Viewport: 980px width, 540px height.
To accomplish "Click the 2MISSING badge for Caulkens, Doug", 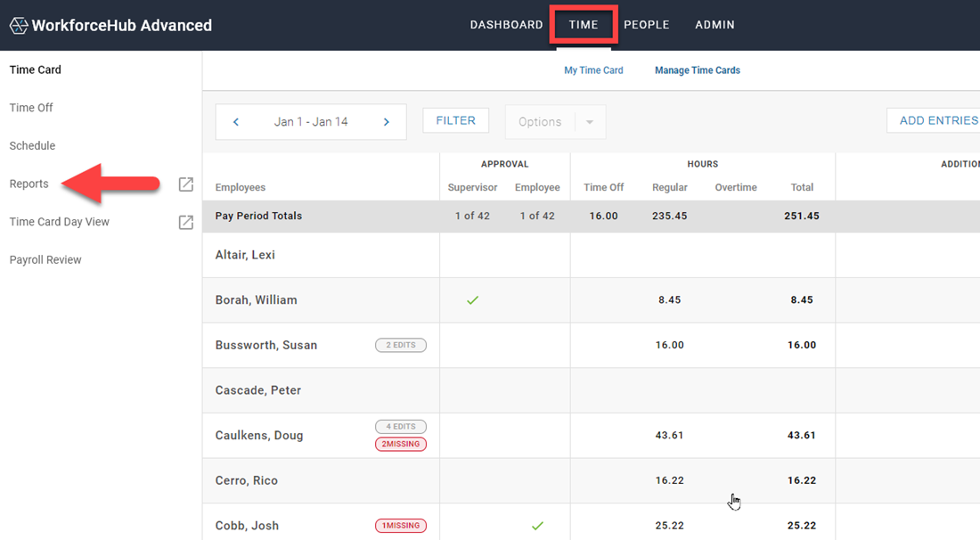I will [x=400, y=444].
